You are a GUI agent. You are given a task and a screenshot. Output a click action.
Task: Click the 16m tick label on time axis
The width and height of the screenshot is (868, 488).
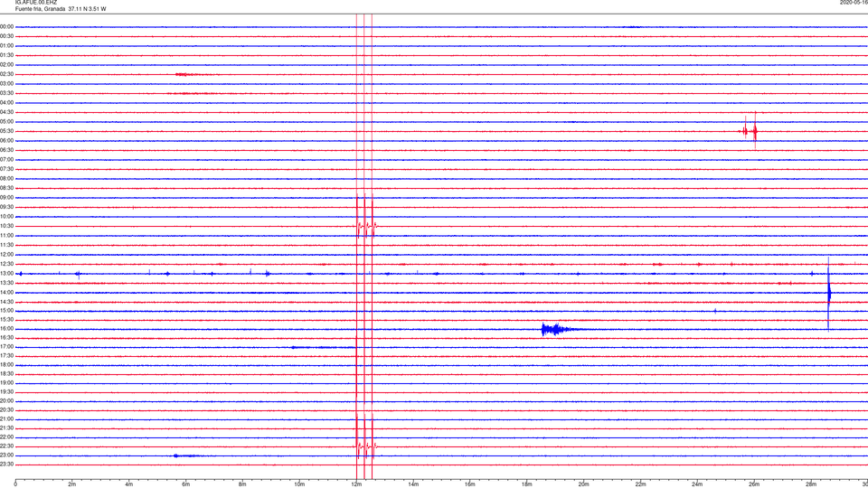[470, 484]
